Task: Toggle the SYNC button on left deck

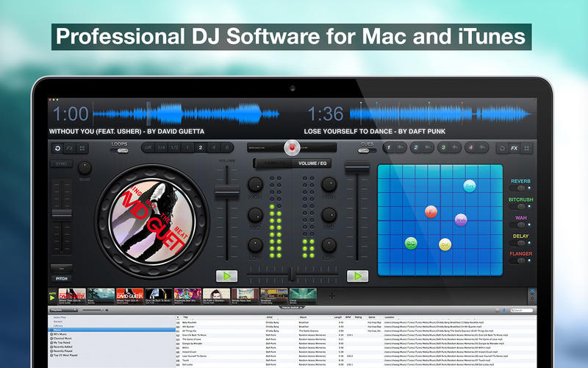Action: [62, 164]
